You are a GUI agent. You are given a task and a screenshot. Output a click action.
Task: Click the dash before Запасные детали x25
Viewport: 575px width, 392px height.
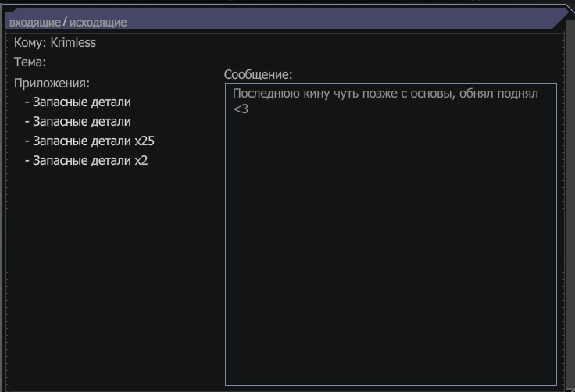[27, 141]
